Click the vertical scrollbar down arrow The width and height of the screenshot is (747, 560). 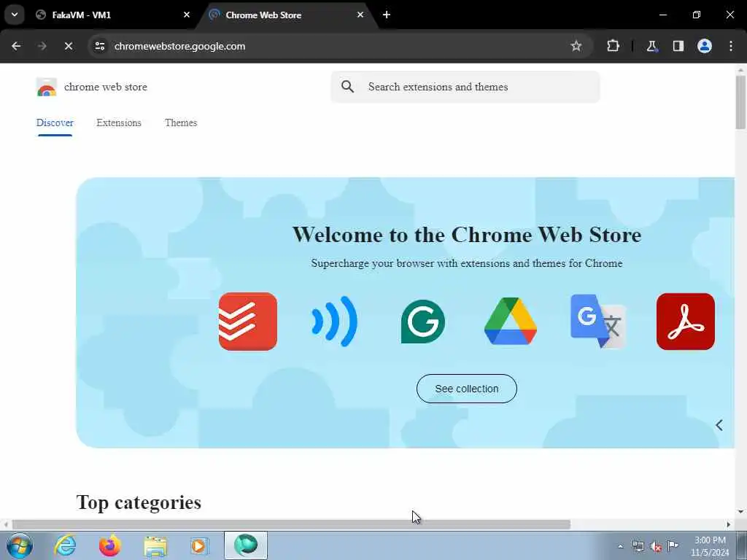pos(740,512)
